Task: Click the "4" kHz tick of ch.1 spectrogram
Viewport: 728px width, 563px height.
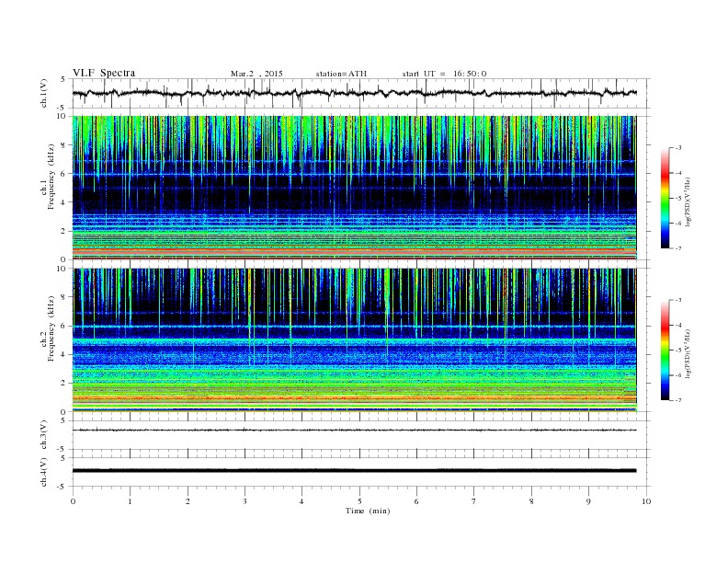Action: (63, 202)
